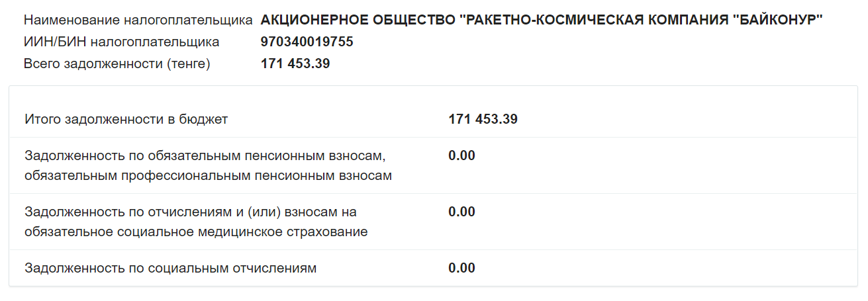Click "обязательное социальное медицинское страхование" line
Viewport: 868px width, 301px height.
(196, 232)
